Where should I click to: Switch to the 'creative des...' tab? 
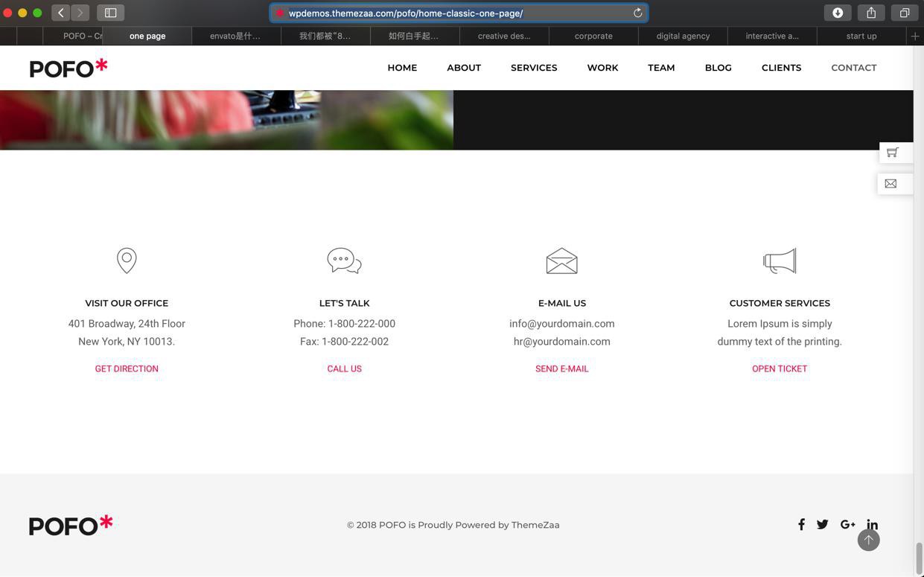click(504, 36)
